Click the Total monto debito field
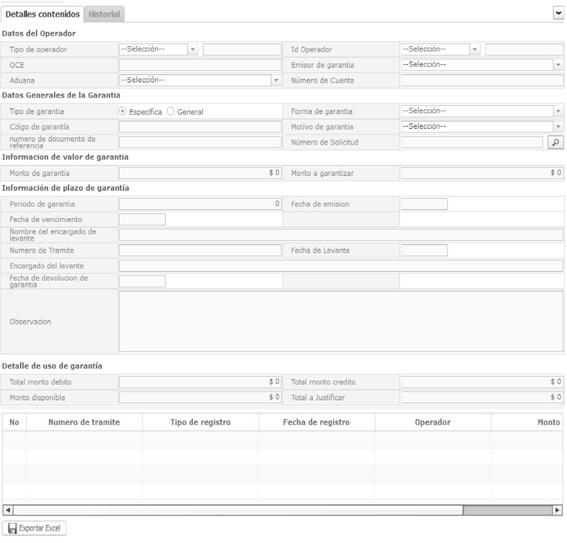567x543 pixels. pos(200,382)
